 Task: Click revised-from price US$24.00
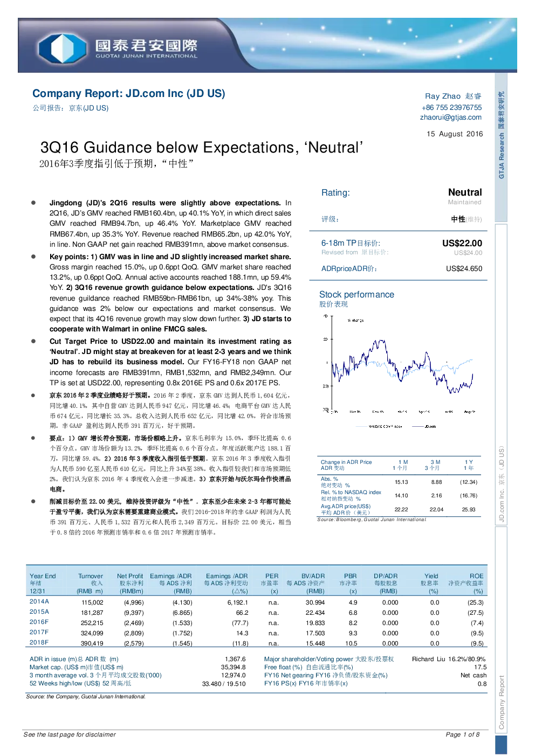(468, 253)
